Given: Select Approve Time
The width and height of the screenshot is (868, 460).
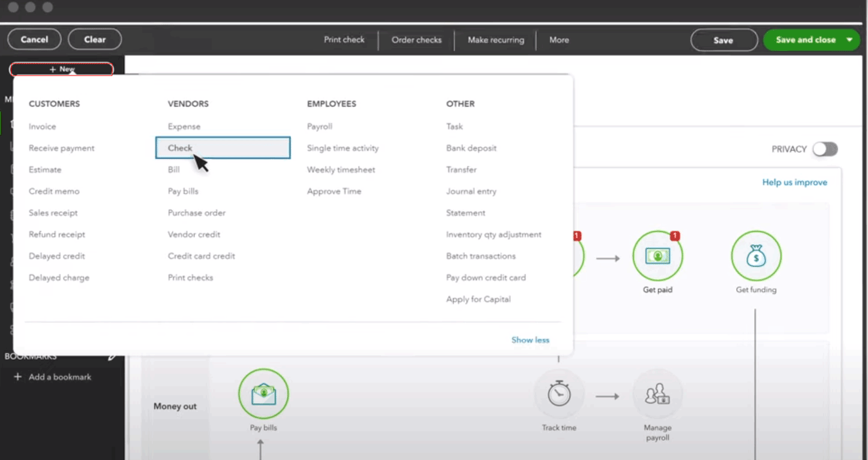Looking at the screenshot, I should [x=334, y=191].
